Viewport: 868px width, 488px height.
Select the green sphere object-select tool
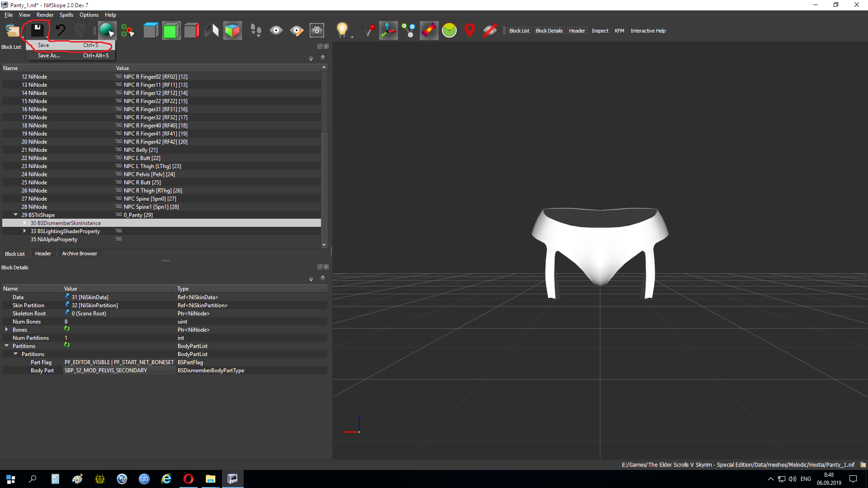107,30
